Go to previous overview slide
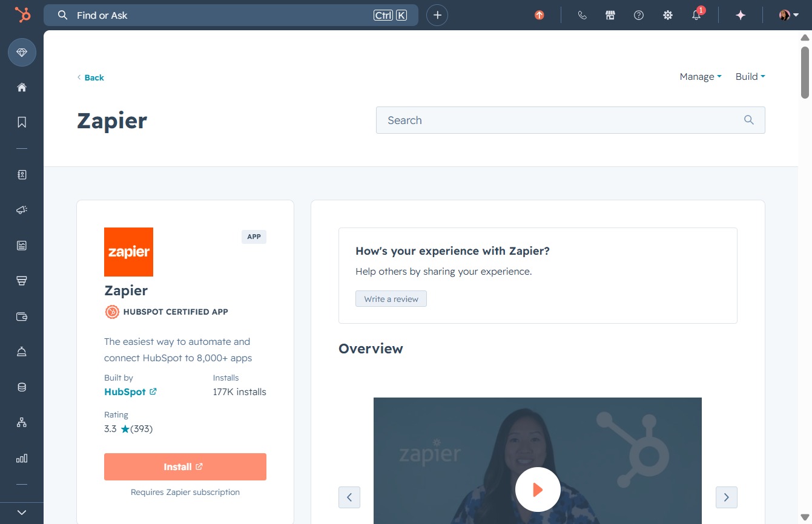812x524 pixels. coord(349,497)
